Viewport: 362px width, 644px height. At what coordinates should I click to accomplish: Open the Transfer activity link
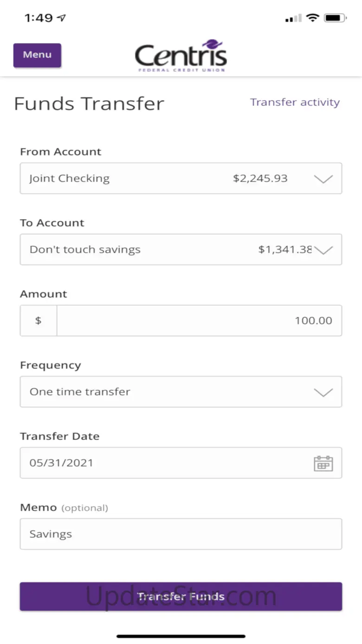[295, 102]
